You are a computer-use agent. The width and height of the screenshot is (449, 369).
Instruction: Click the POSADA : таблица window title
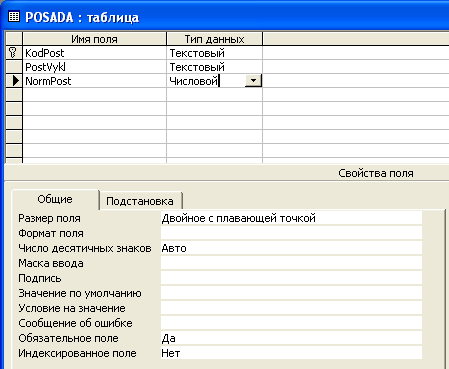[82, 17]
